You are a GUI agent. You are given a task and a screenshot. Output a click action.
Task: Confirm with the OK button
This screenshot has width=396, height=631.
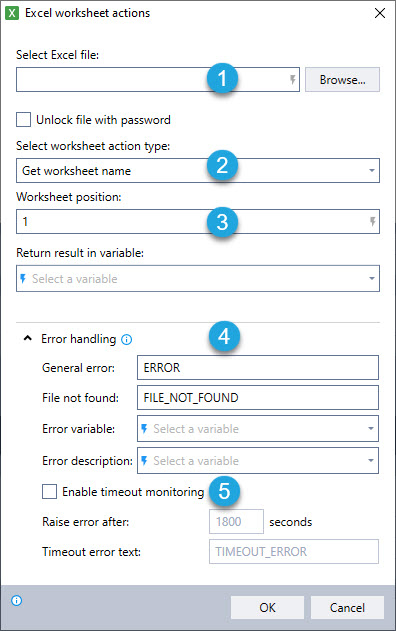tap(267, 607)
